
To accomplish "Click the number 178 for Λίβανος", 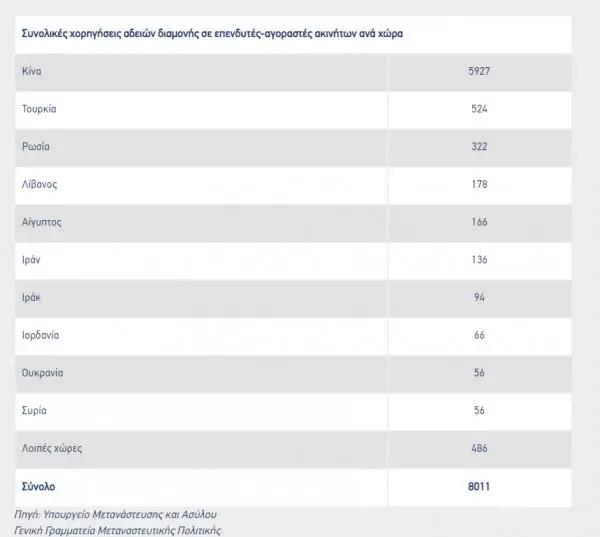I will (479, 184).
